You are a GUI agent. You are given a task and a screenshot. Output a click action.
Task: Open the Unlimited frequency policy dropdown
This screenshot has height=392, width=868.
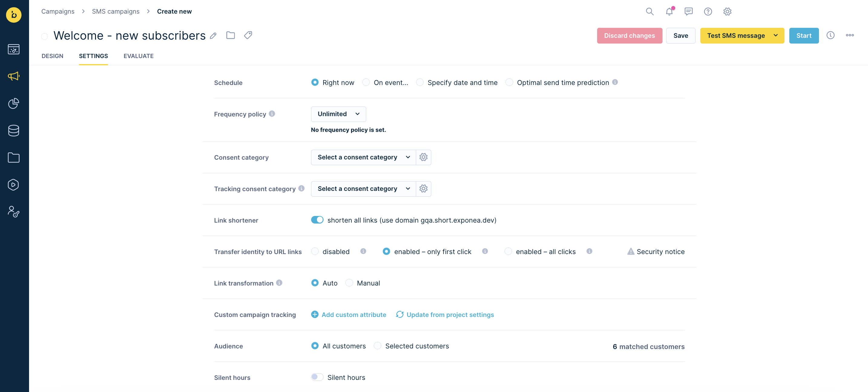338,114
